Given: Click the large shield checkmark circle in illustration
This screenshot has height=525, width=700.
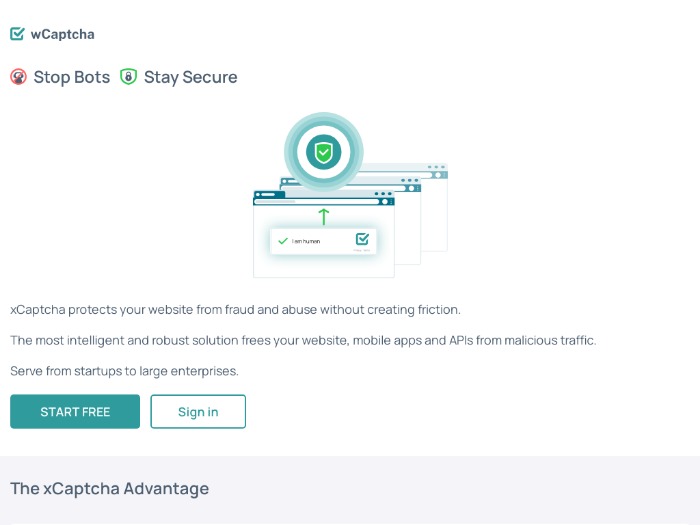Looking at the screenshot, I should point(324,152).
